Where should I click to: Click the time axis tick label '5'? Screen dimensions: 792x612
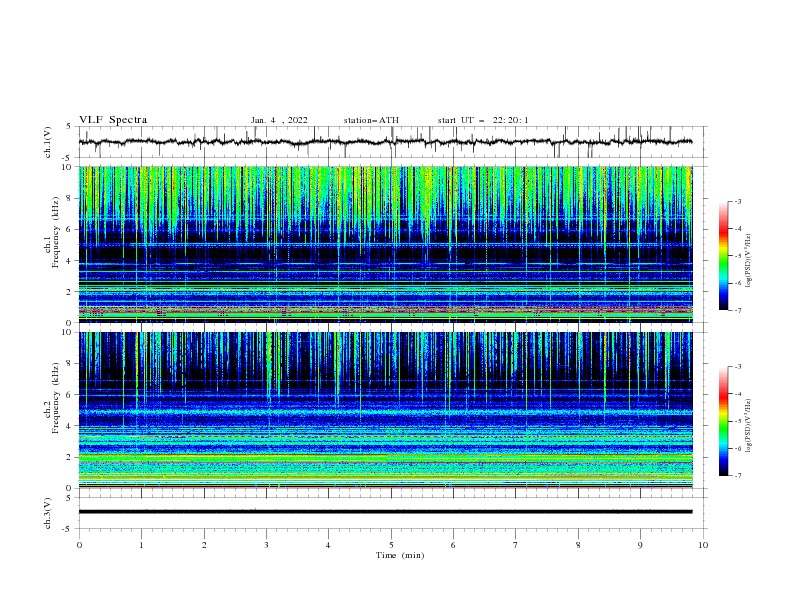click(391, 545)
